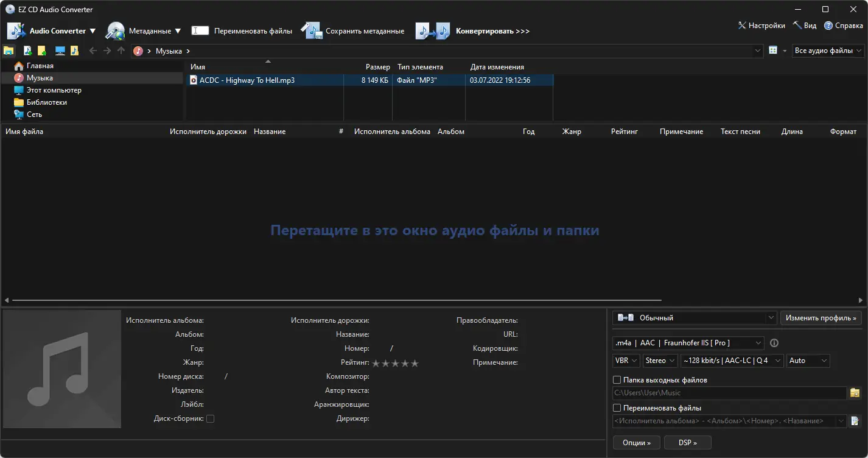Toggle the Диск-сборник checkbox
Screen dimensions: 868x458
click(x=210, y=418)
